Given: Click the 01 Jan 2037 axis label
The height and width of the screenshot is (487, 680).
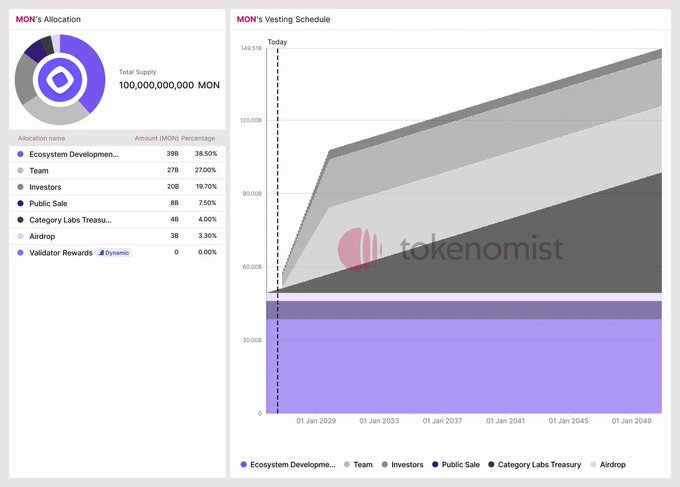Looking at the screenshot, I should (442, 421).
